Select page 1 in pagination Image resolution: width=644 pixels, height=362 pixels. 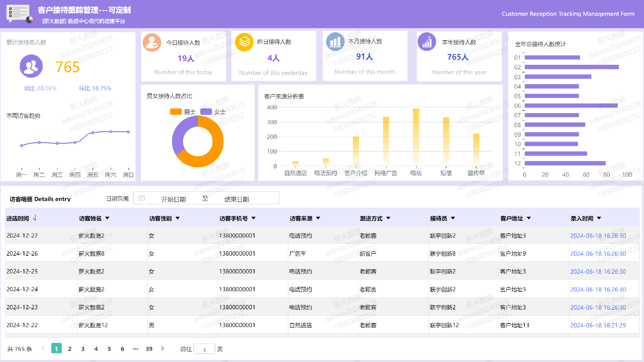coord(56,349)
